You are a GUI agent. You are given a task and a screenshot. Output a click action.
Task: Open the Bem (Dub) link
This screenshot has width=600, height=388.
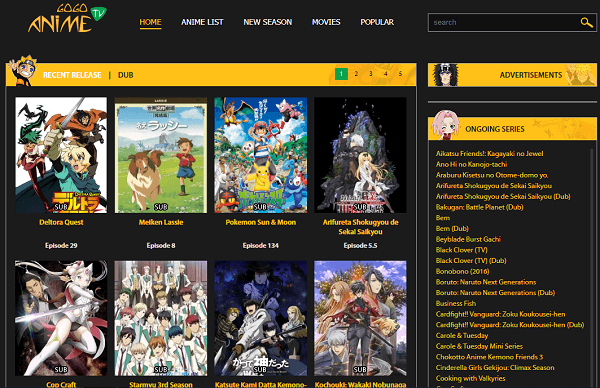pos(452,228)
